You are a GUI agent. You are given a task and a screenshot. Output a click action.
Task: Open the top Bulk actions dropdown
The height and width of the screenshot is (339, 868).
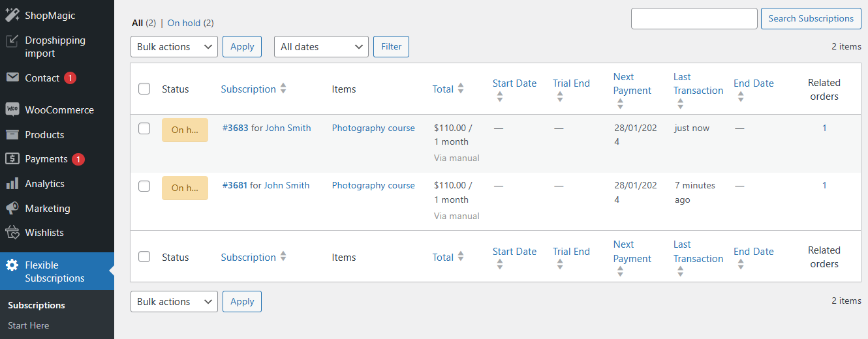point(174,47)
